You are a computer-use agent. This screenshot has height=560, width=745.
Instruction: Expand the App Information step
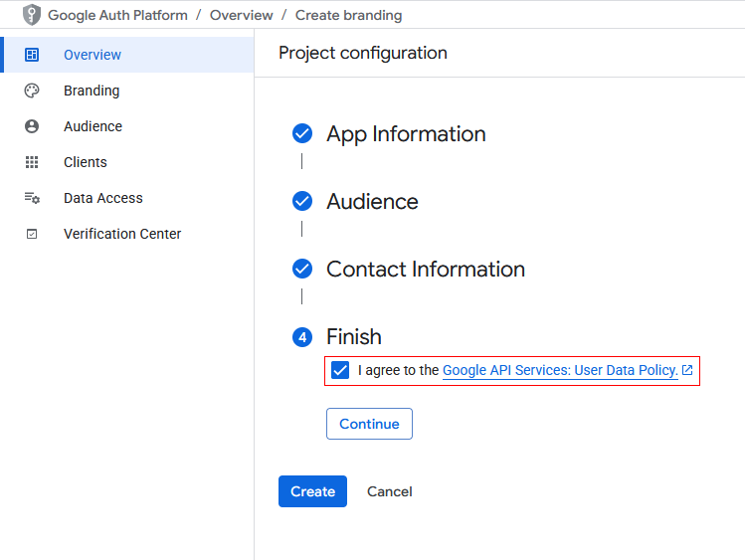pyautogui.click(x=406, y=134)
